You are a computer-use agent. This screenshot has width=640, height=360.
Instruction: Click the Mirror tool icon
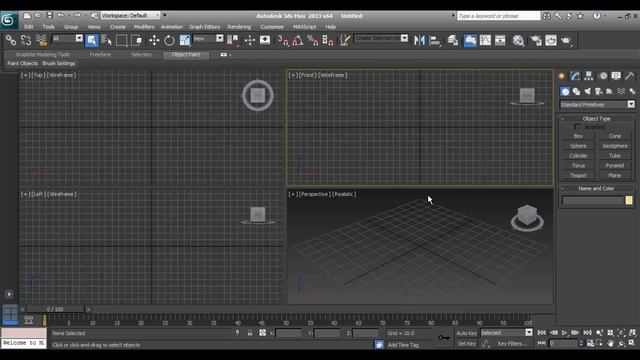pos(419,40)
